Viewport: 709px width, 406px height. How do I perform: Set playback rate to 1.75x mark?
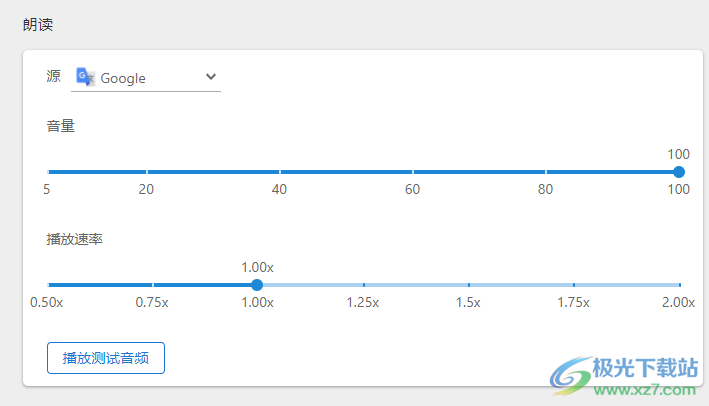574,285
